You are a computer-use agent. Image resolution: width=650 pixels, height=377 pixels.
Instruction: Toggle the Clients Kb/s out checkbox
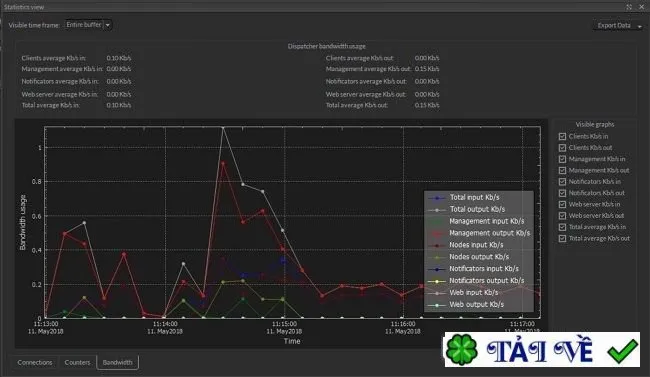click(562, 148)
